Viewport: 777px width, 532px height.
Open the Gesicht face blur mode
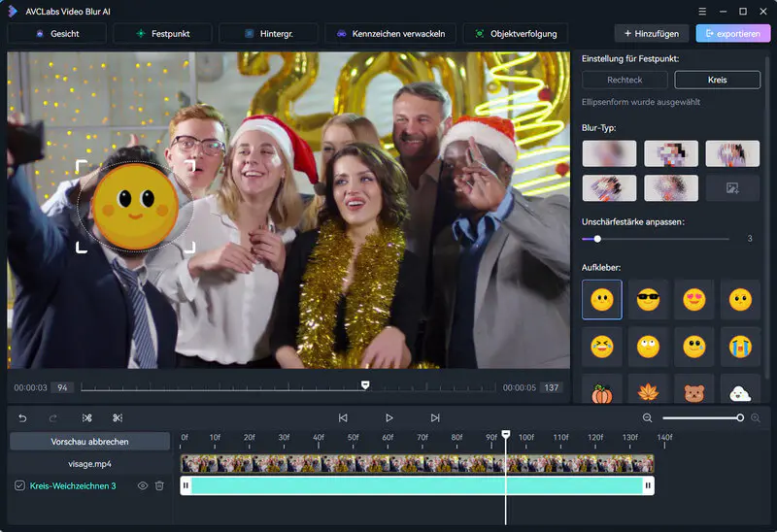57,34
